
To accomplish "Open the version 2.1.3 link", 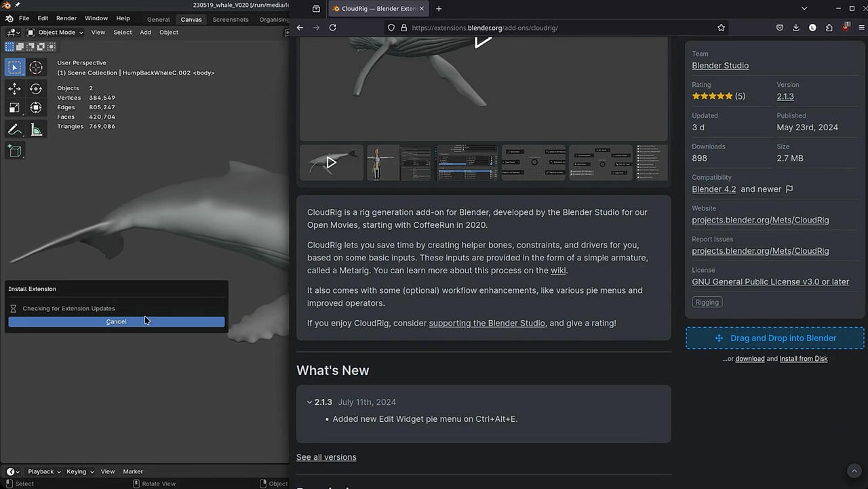I will click(x=785, y=96).
